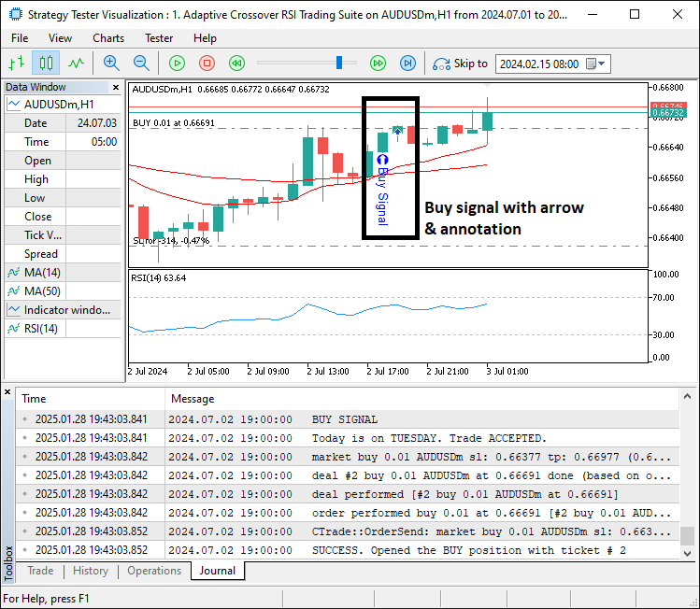Click the RSI(14) 63.64 label

159,278
